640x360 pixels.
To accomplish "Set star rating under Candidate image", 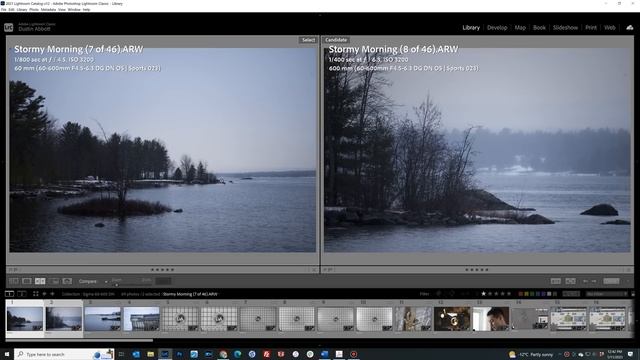I will pos(476,270).
